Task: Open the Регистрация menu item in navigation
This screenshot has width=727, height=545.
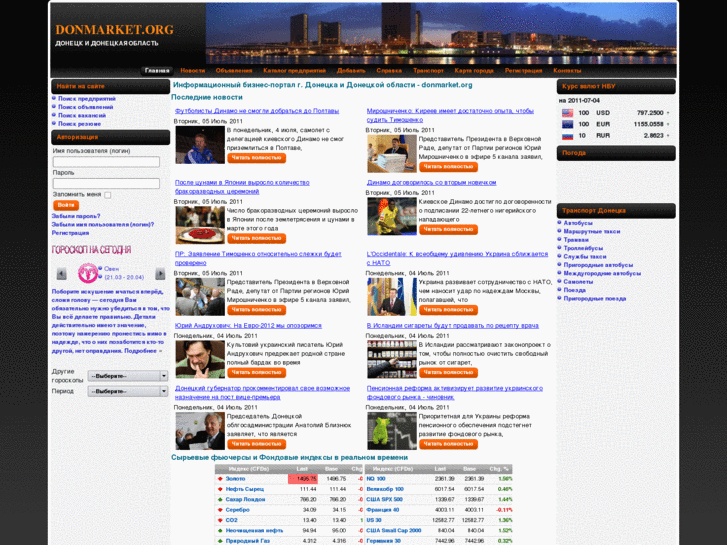Action: [x=523, y=71]
